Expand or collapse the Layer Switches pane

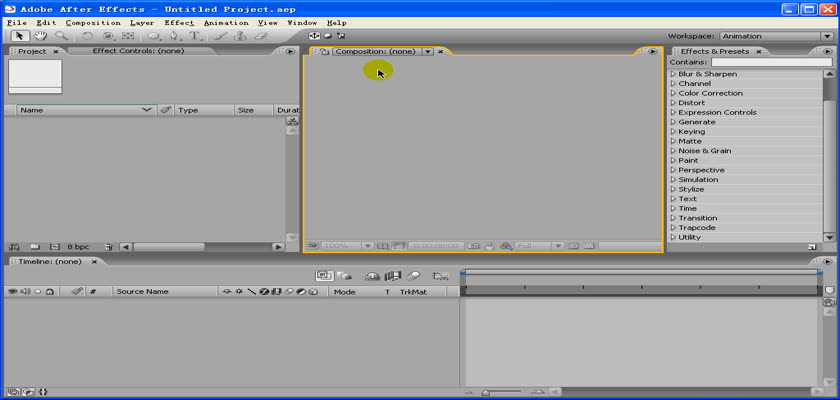click(12, 392)
